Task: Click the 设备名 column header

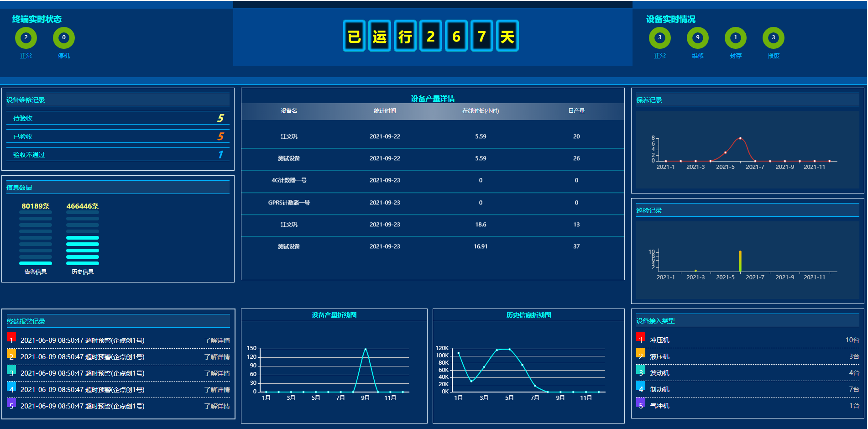Action: (x=289, y=111)
